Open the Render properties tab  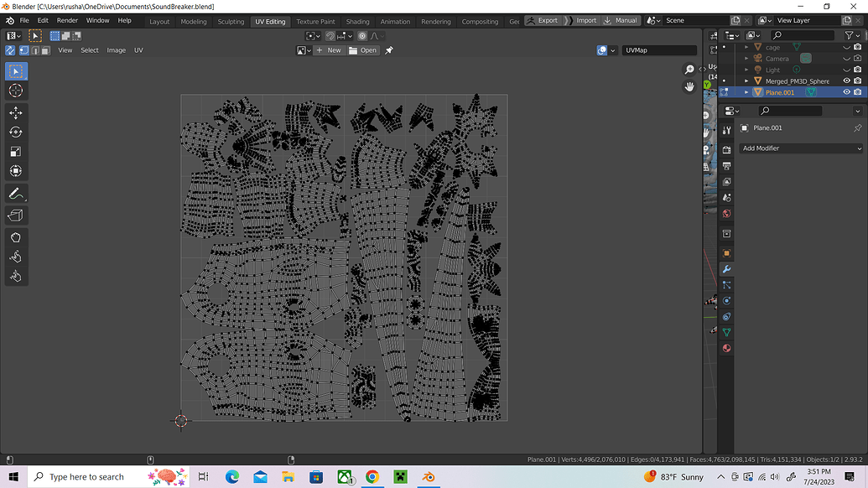[x=727, y=150]
